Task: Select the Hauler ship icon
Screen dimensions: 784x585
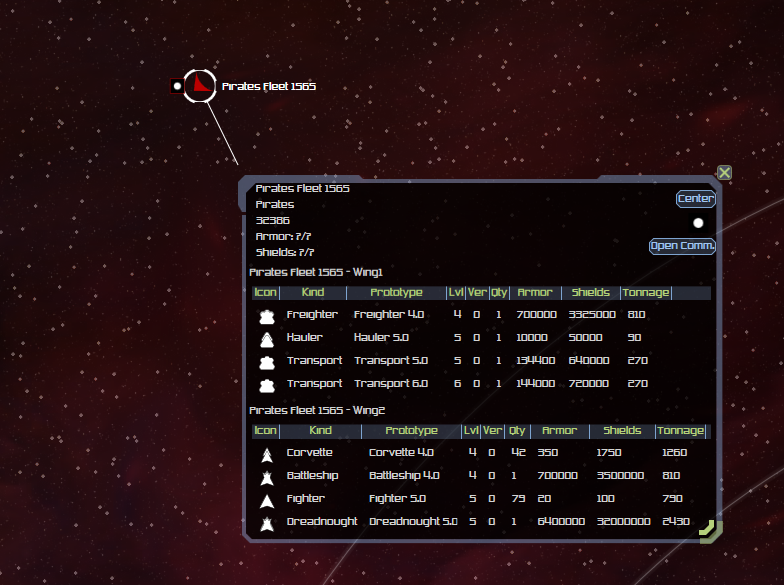Action: 267,340
